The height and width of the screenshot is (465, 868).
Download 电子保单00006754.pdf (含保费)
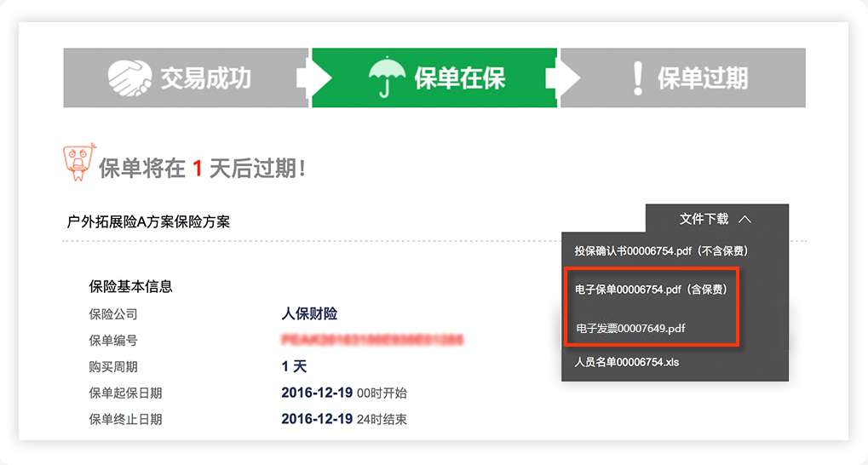coord(651,290)
